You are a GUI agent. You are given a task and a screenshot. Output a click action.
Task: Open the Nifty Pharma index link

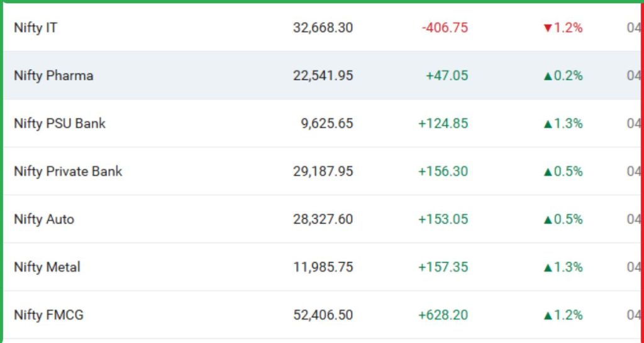click(53, 75)
